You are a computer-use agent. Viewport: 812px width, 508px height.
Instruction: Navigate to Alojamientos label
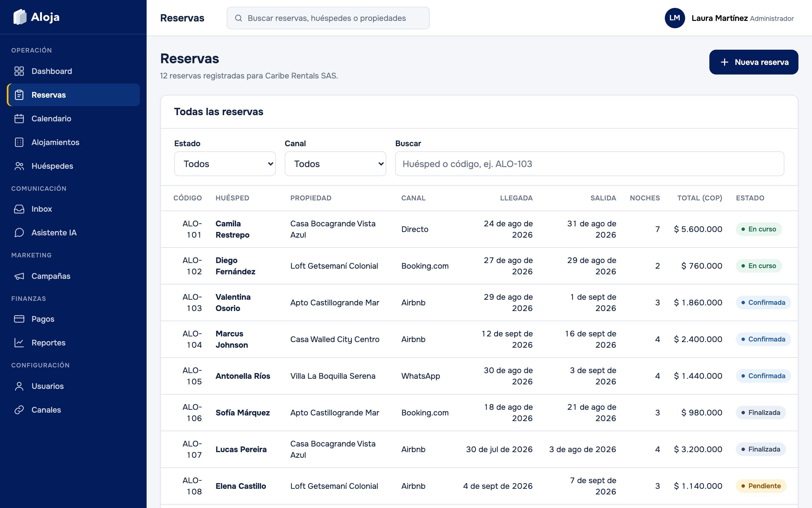point(55,143)
